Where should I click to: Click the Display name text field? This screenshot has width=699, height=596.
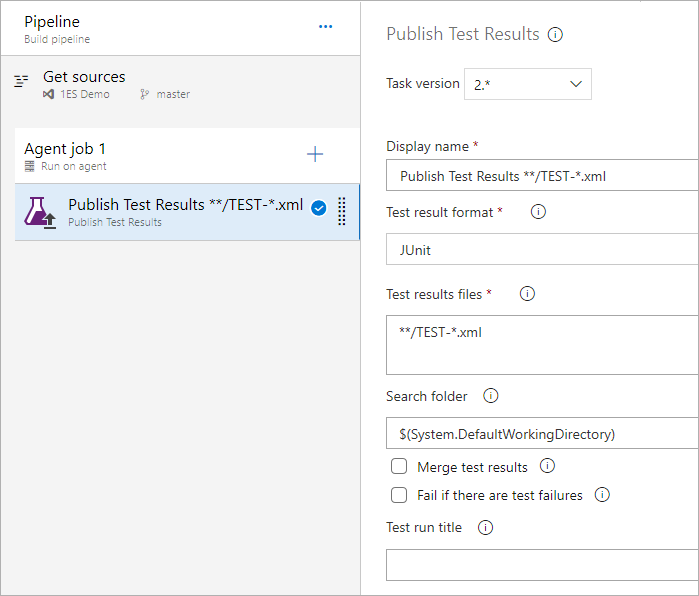point(542,176)
